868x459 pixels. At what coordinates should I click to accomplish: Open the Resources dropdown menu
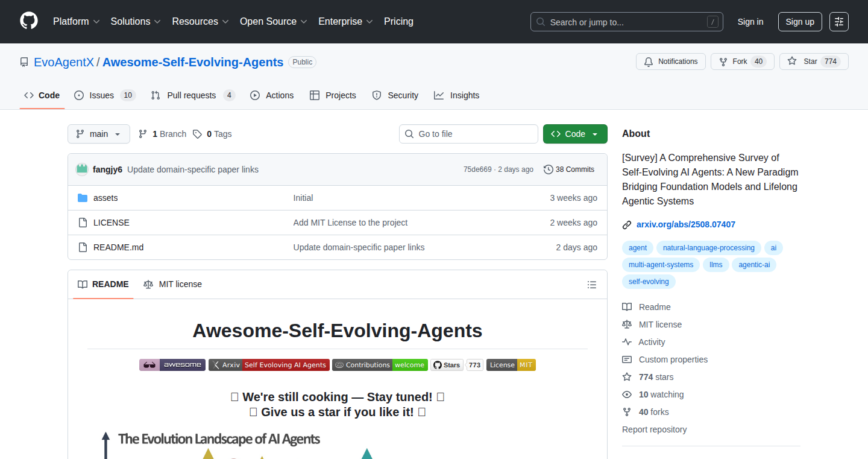[x=200, y=21]
